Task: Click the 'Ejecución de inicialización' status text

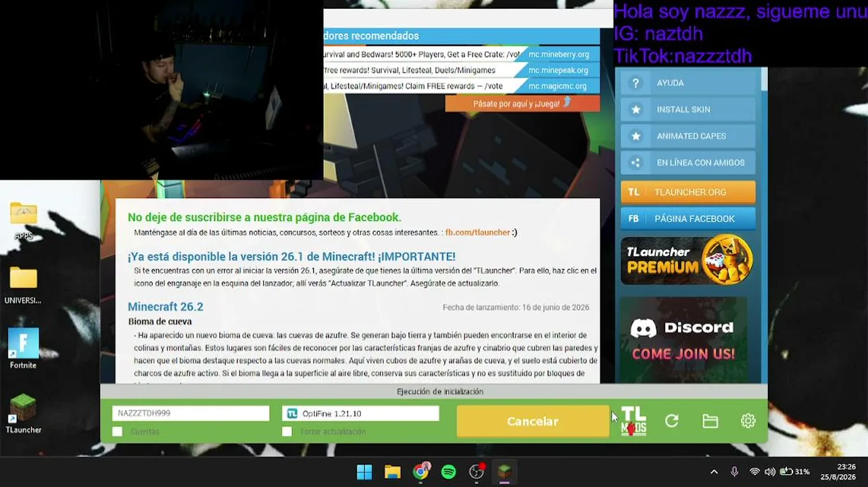Action: (440, 392)
